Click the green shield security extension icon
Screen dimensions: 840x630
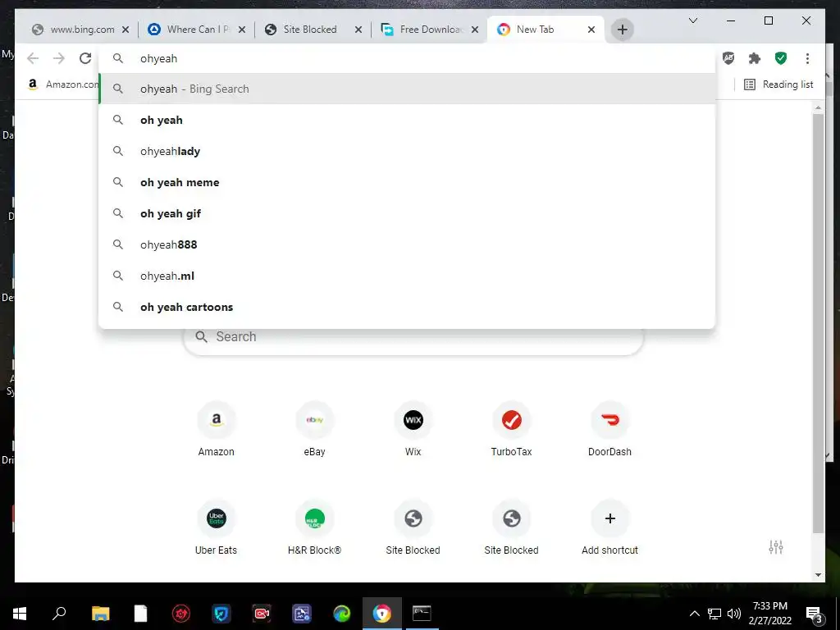click(x=781, y=58)
